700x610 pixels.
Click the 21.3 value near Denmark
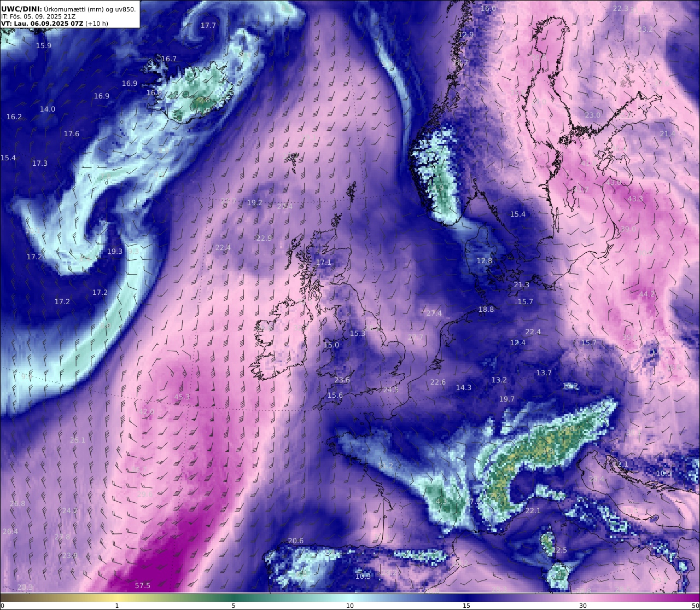point(522,285)
